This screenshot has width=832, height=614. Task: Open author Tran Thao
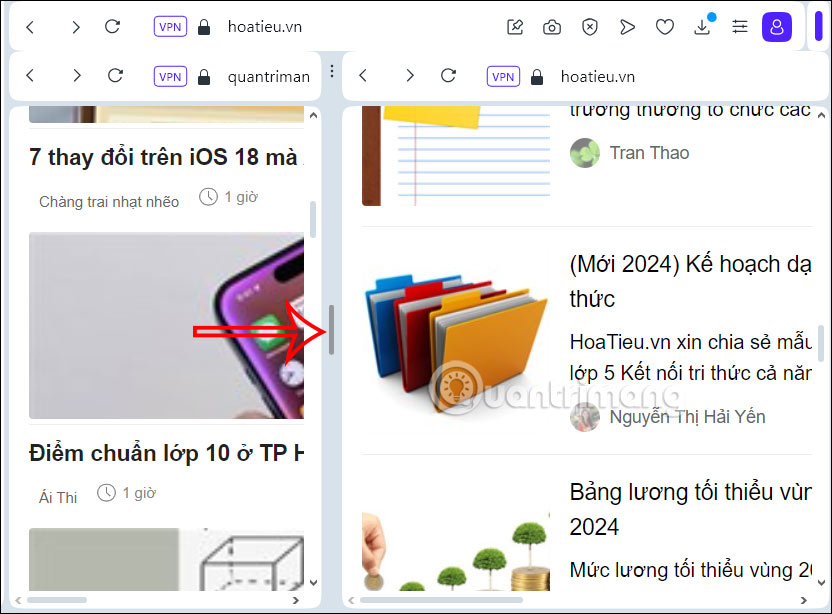(649, 153)
